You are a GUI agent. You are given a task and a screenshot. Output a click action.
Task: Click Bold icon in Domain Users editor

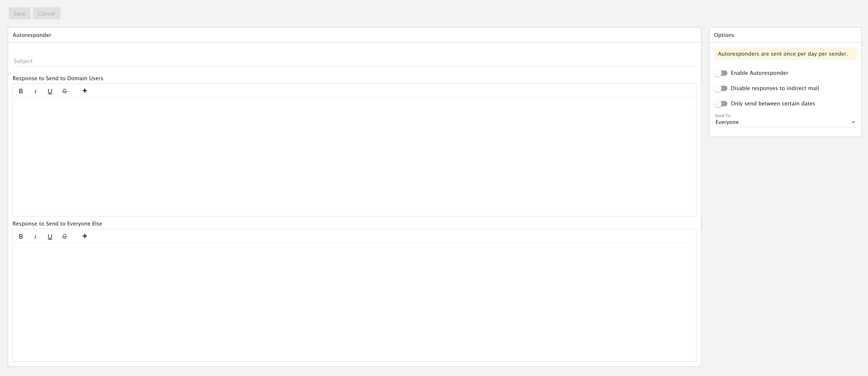pyautogui.click(x=21, y=91)
